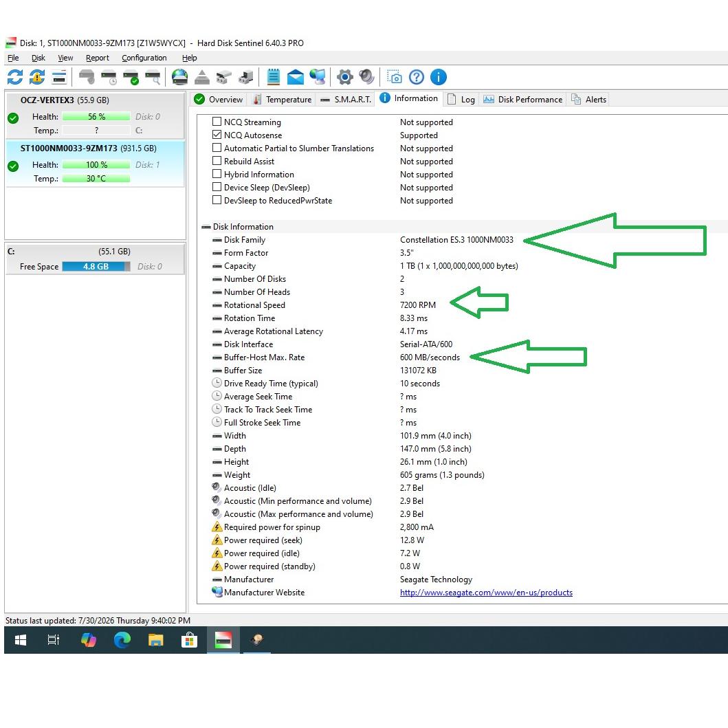Click the disk with magnifier icon
Viewport: 728px width, 728px height.
(153, 77)
